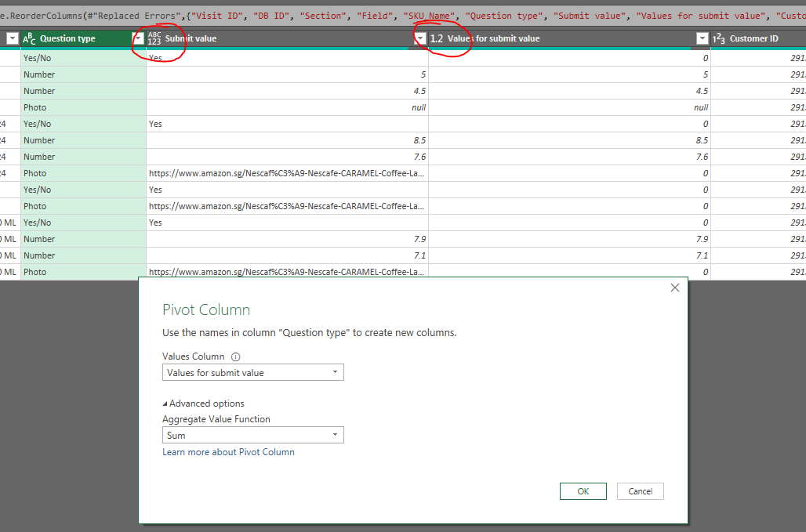The image size is (806, 532).
Task: Open the Submit value column filter dropdown
Action: pos(420,38)
